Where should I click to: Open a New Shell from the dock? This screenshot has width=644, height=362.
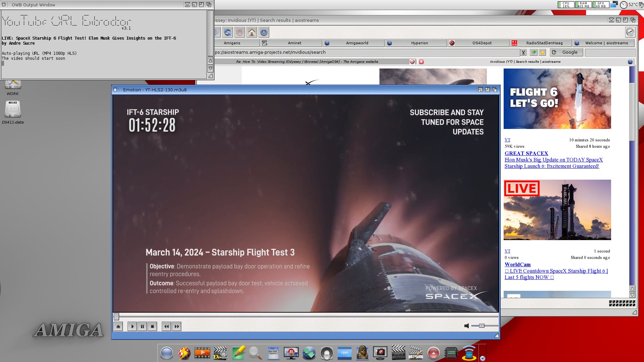273,353
